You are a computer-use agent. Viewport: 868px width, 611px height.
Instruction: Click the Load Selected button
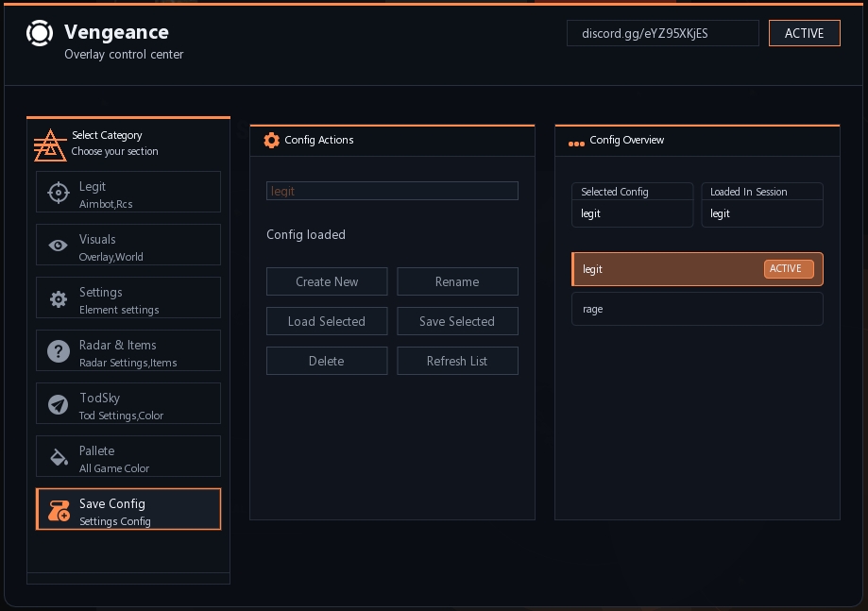[327, 321]
